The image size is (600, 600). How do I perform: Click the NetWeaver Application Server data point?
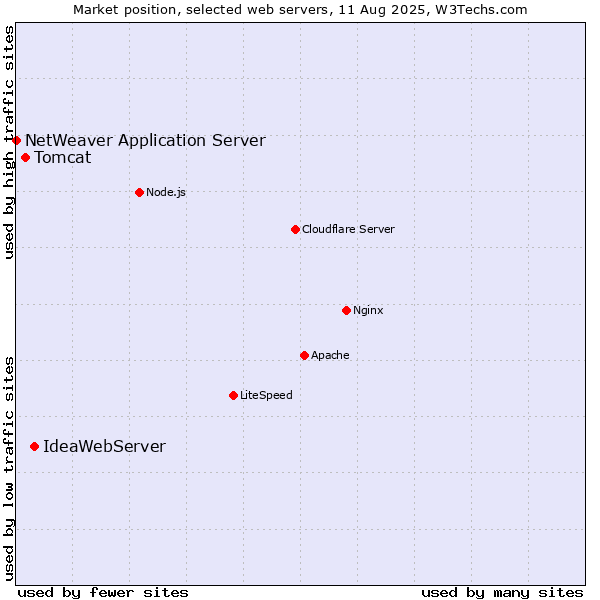(x=16, y=140)
